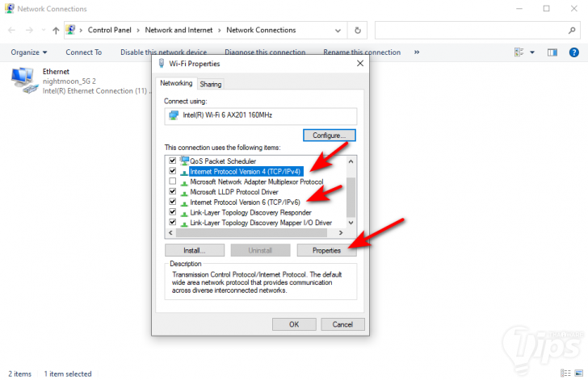
Task: Close the Wi-Fi Properties dialog
Action: 360,63
